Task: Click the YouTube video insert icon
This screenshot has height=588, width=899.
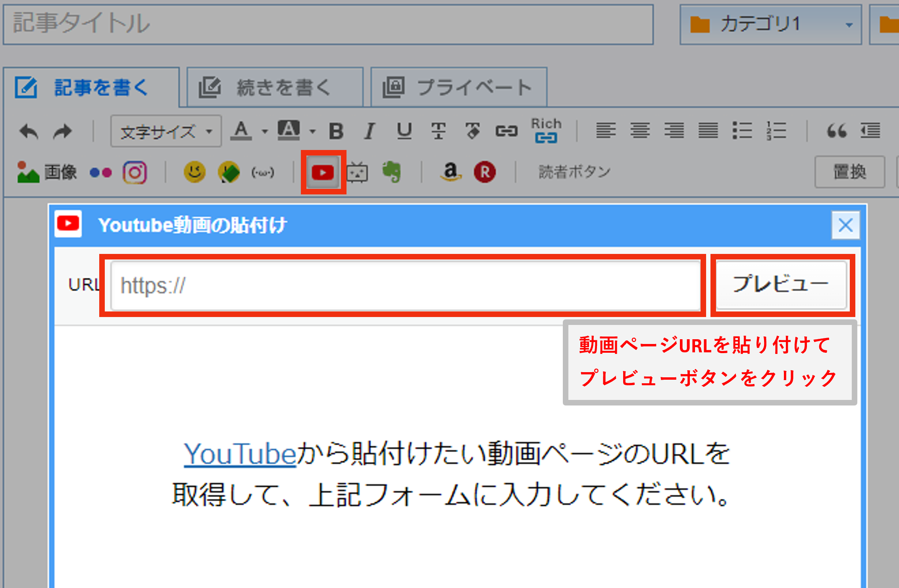Action: click(x=323, y=173)
